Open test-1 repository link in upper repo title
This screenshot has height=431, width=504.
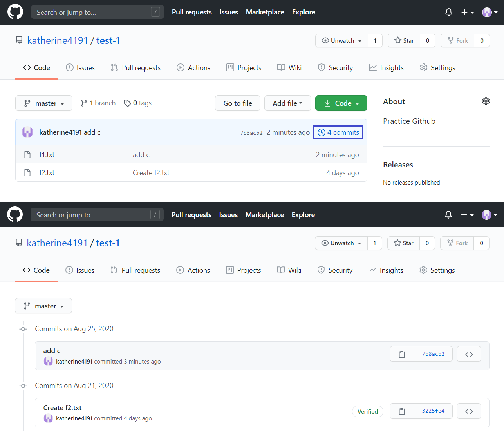pos(108,40)
